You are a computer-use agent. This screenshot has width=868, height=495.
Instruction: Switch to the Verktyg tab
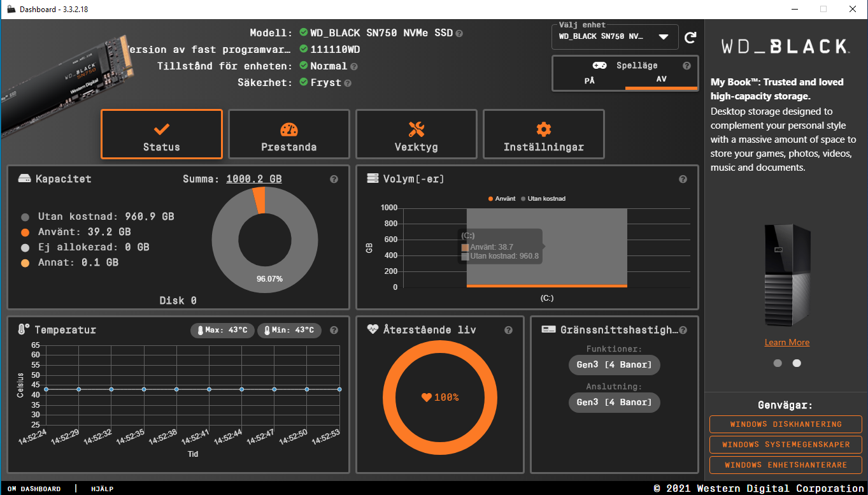click(x=416, y=134)
